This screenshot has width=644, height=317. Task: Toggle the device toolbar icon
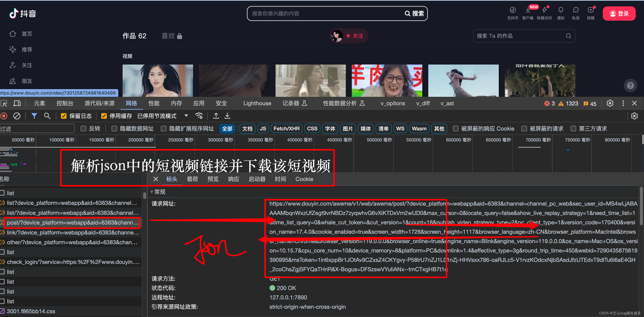point(17,103)
